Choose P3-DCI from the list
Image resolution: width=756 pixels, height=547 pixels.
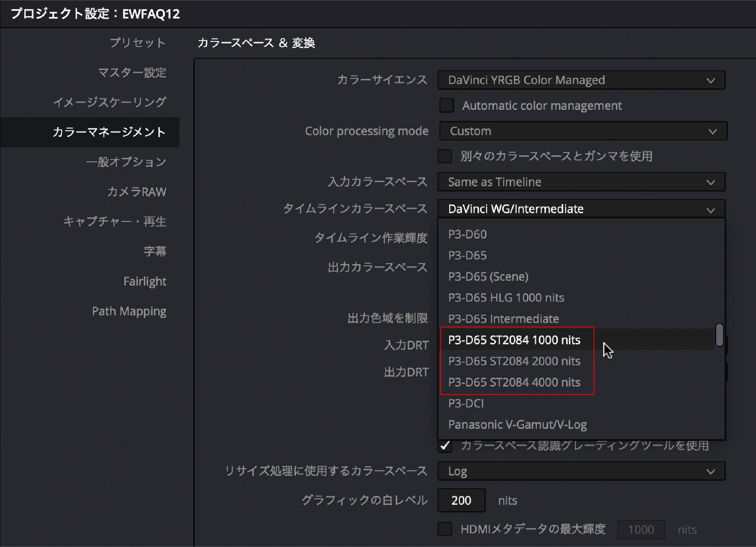coord(576,403)
